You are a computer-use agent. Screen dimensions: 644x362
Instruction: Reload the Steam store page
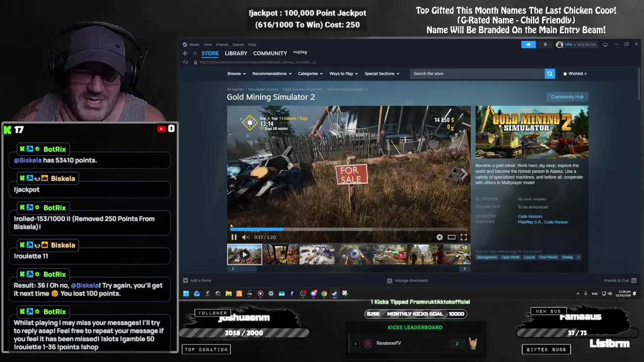(x=186, y=62)
